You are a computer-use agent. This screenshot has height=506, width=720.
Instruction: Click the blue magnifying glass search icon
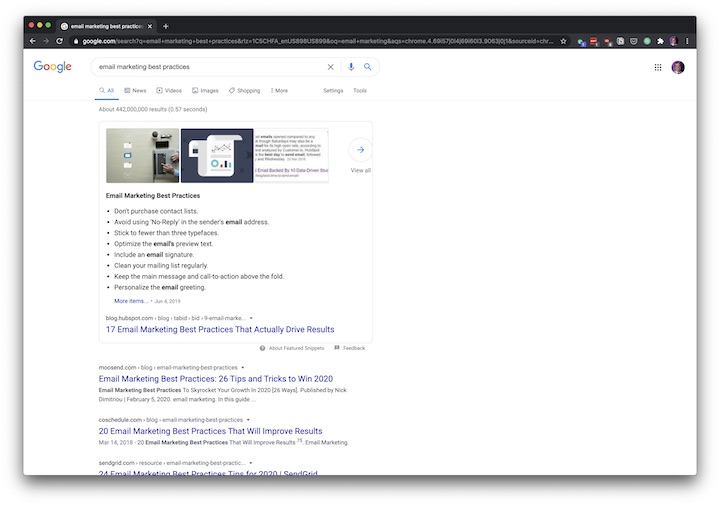pos(367,67)
